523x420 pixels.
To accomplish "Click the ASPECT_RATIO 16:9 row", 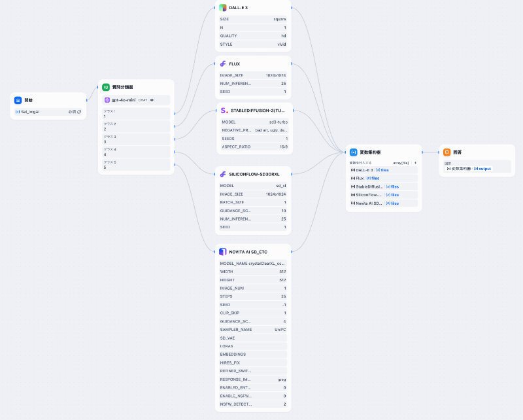I will 255,147.
